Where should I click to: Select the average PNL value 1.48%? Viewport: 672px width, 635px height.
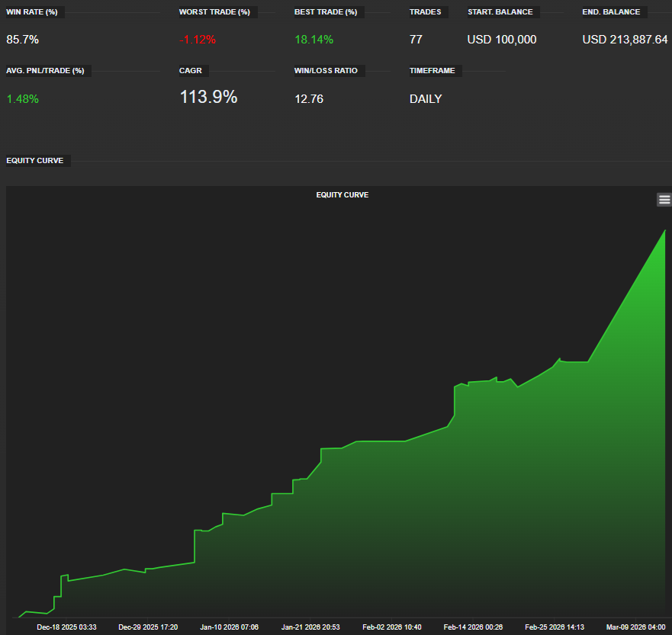click(22, 99)
